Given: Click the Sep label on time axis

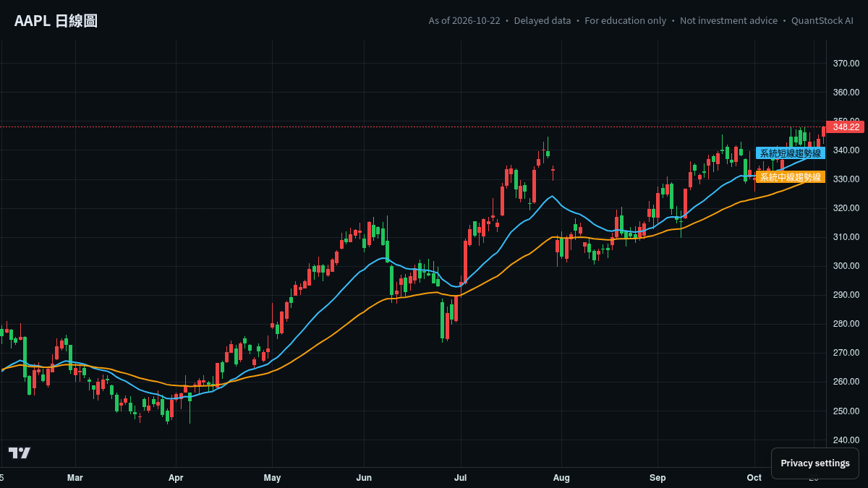Looking at the screenshot, I should (658, 478).
